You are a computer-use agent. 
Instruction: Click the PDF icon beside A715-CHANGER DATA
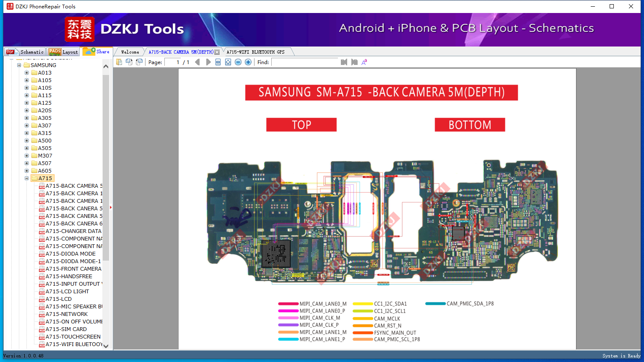pos(42,231)
